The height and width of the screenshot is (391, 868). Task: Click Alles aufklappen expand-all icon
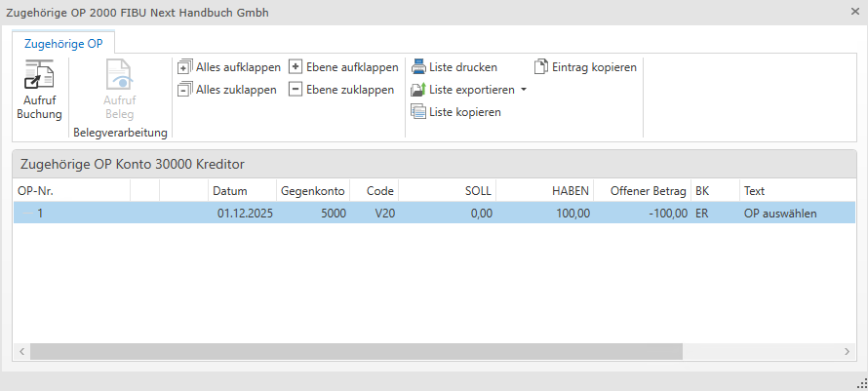pos(184,67)
